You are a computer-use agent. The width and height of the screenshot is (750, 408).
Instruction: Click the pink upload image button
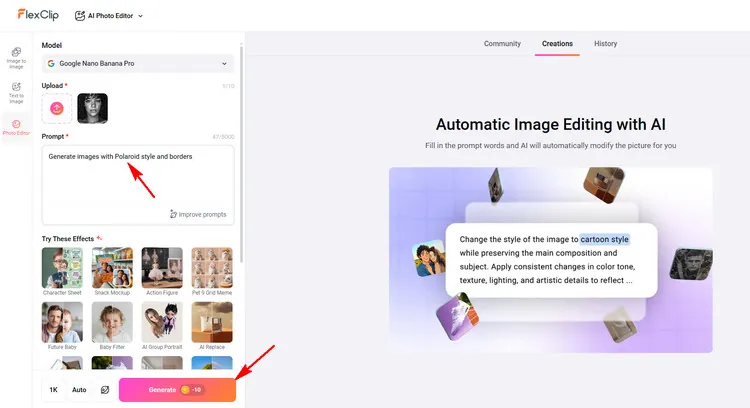[x=57, y=108]
